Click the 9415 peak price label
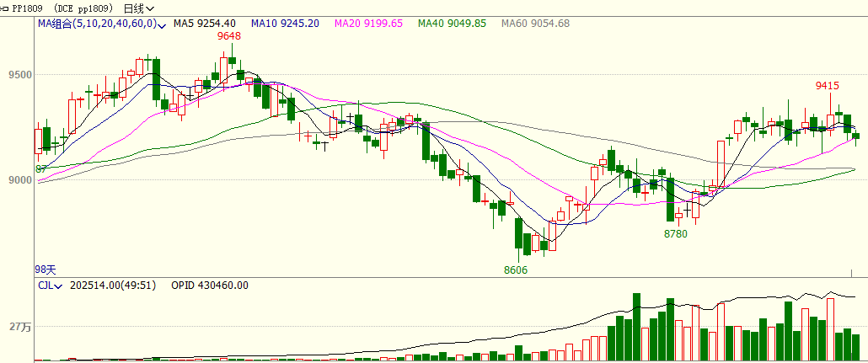This screenshot has height=363, width=868. (x=828, y=86)
